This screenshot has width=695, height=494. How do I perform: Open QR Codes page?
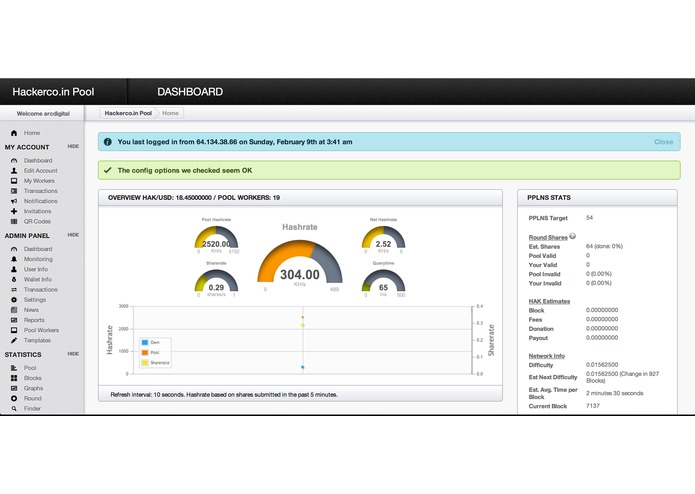click(x=37, y=222)
